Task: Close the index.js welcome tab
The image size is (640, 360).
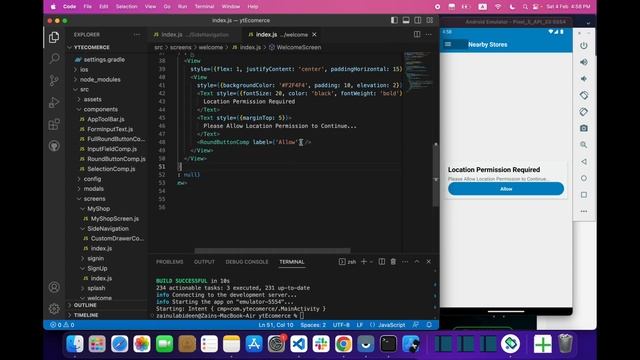Action: pyautogui.click(x=314, y=35)
